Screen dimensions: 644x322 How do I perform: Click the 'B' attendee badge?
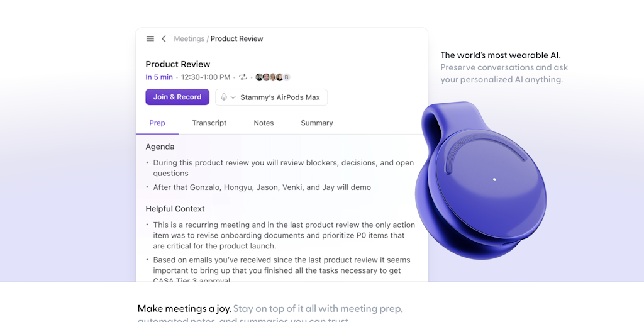pyautogui.click(x=287, y=77)
